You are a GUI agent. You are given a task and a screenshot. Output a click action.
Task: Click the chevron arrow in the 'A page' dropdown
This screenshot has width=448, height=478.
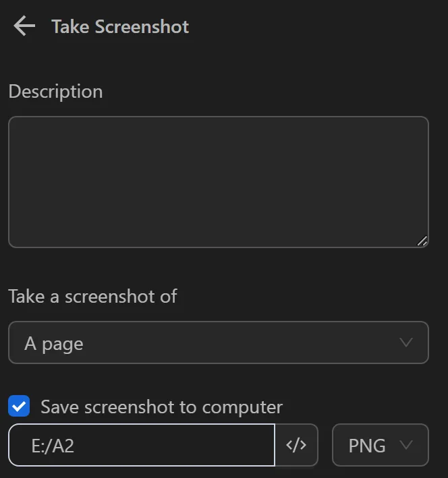click(x=406, y=342)
